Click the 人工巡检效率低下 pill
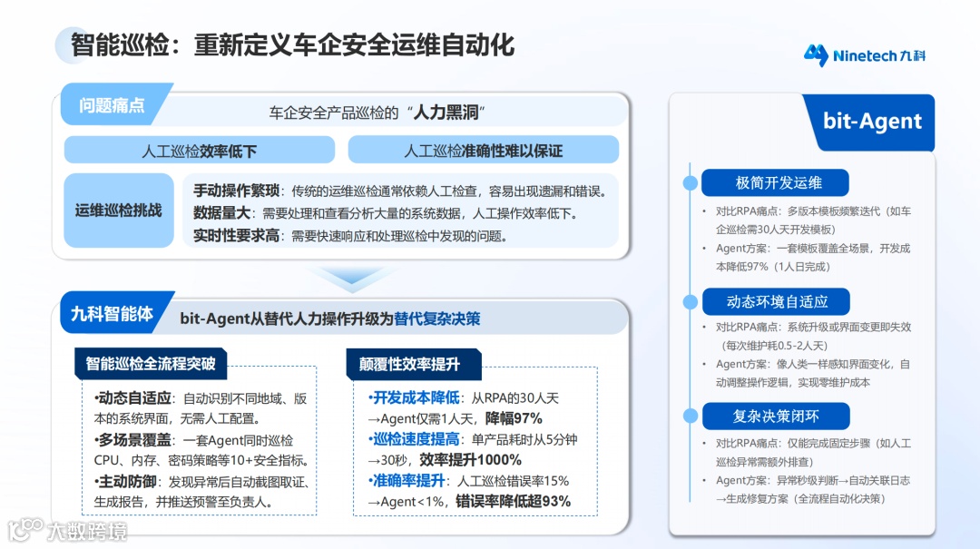Screen dimensions: 980x549 click(200, 151)
